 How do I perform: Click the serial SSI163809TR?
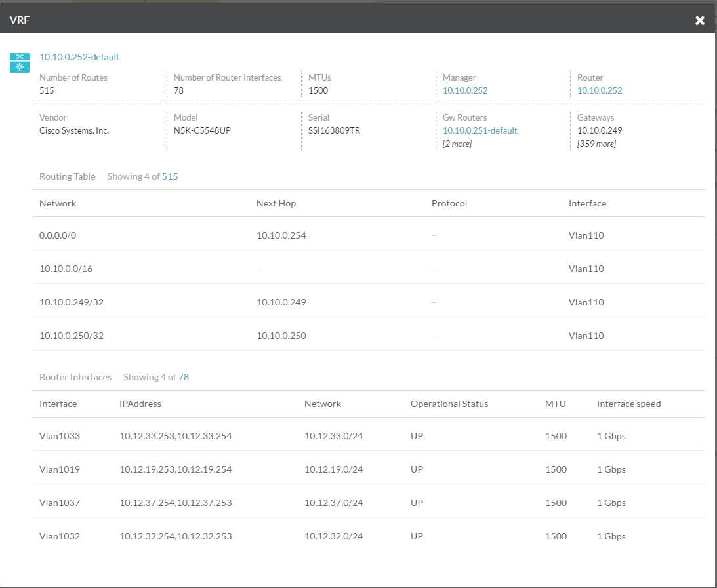[335, 130]
